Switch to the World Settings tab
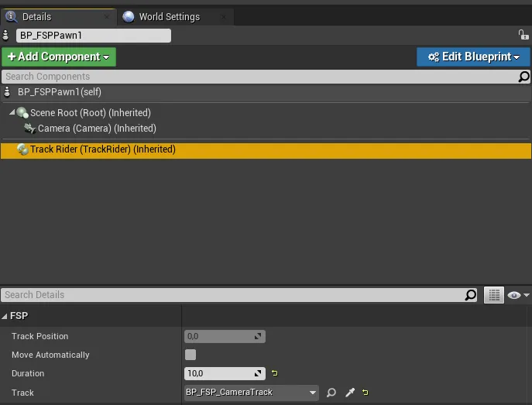This screenshot has height=405, width=532. [168, 16]
